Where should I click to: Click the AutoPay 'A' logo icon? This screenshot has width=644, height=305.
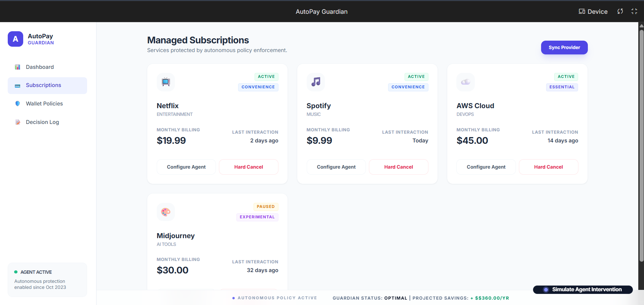15,39
